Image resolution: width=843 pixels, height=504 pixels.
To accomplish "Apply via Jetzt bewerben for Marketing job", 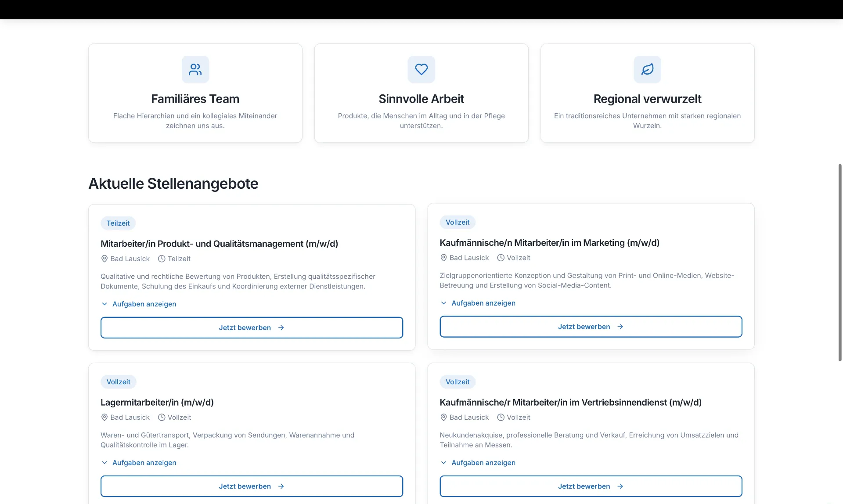I will pos(591,327).
